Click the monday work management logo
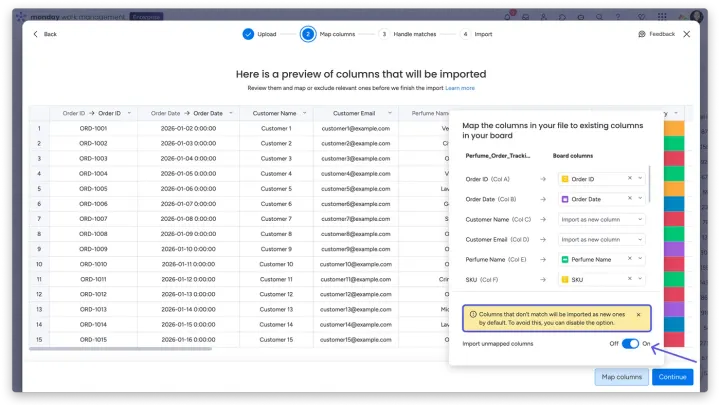 coord(70,17)
